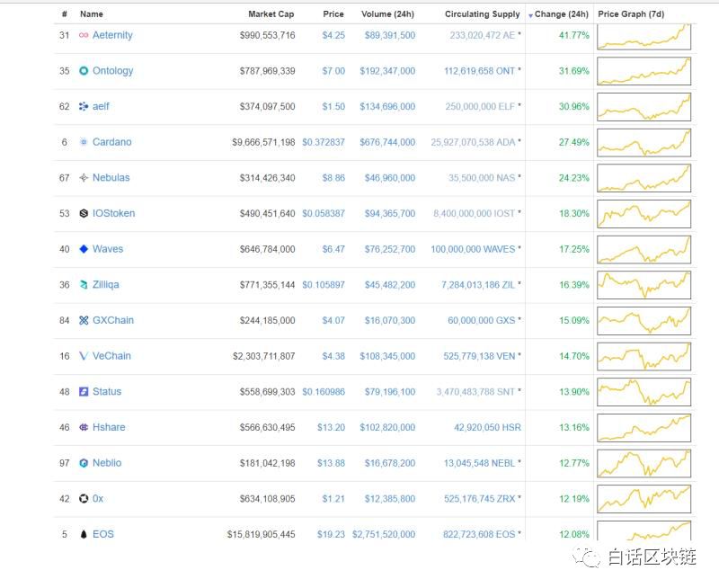
Task: Open the Ontology coin page link
Action: 113,71
